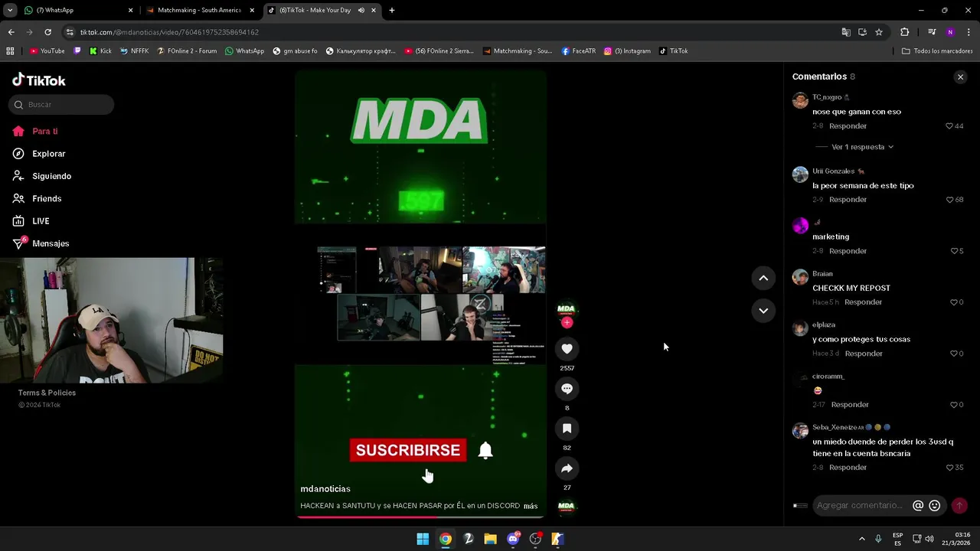Image resolution: width=980 pixels, height=551 pixels.
Task: Reply to the 'marketing' comment
Action: tap(848, 251)
